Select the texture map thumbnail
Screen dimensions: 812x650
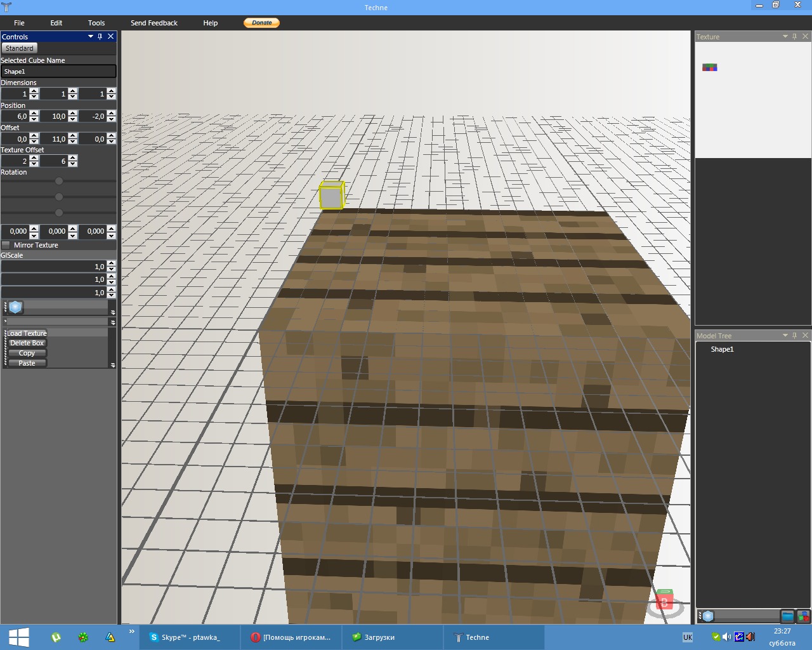click(710, 67)
